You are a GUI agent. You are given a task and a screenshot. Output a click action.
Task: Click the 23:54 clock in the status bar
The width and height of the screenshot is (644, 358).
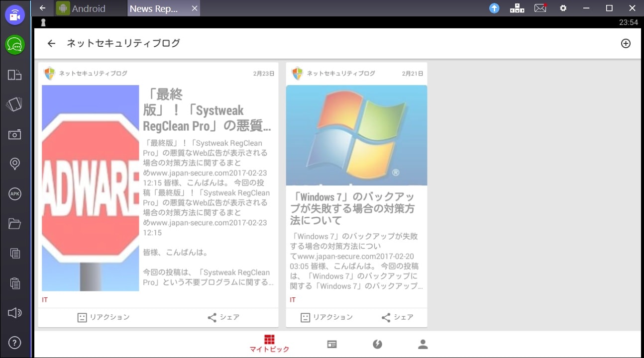click(x=629, y=22)
